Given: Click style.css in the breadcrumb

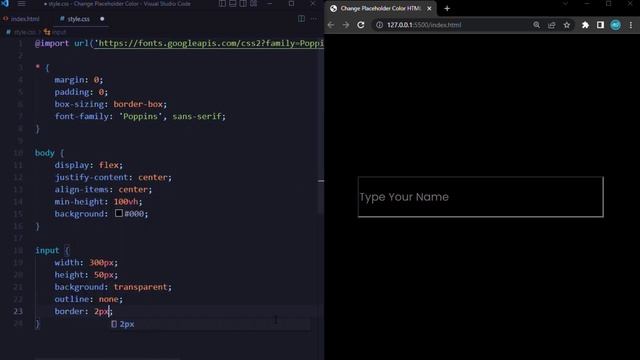Looking at the screenshot, I should pos(24,32).
